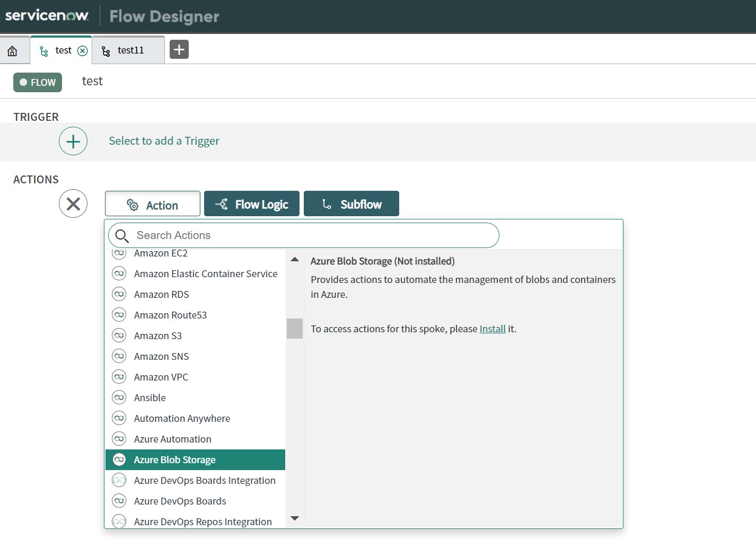Click icon beside Azure DevOps Boards Integration

119,480
